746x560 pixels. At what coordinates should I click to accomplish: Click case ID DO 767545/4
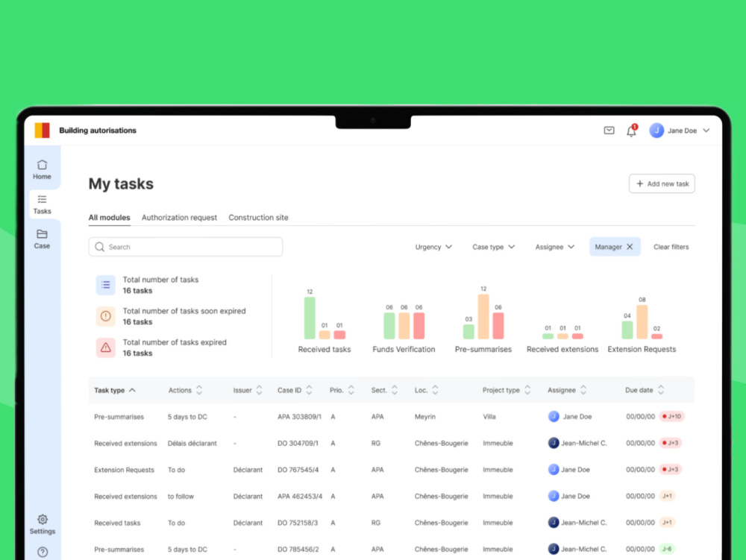[298, 470]
